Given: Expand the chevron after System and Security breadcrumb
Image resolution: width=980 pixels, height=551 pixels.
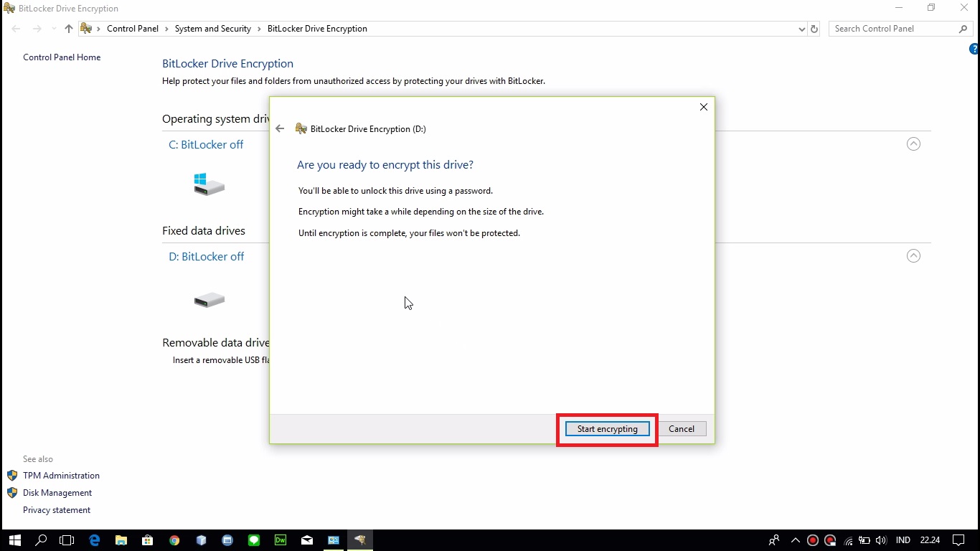Looking at the screenshot, I should coord(259,29).
